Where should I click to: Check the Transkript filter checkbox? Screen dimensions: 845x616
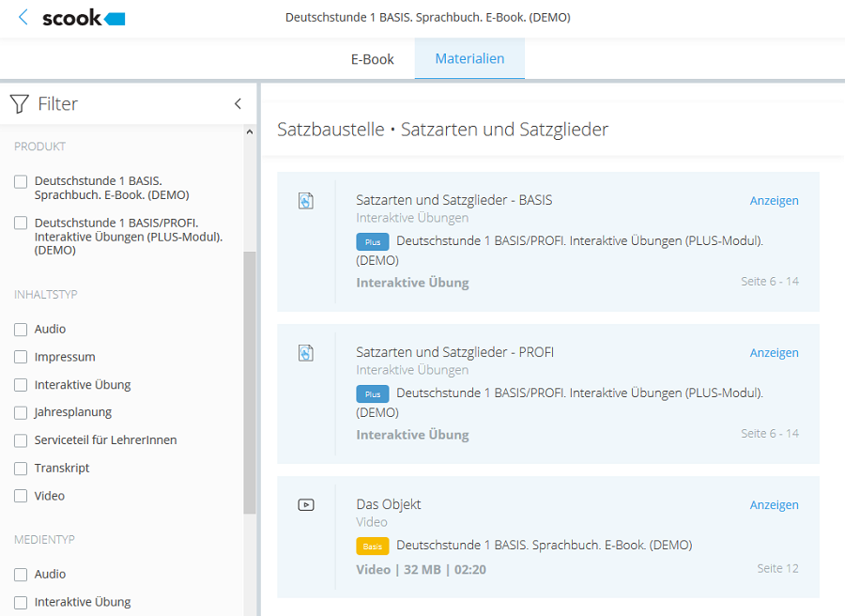[x=21, y=469]
